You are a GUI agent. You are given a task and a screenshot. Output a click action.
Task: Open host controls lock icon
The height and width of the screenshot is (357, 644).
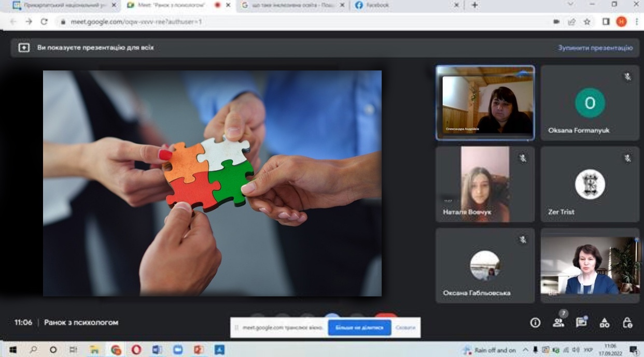tap(627, 323)
